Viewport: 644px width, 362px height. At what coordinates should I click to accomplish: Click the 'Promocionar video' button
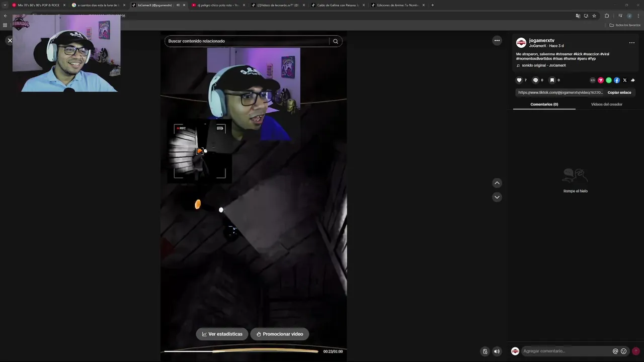280,334
